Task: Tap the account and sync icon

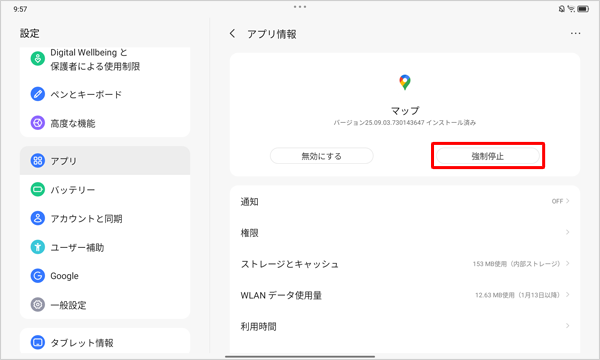Action: click(x=38, y=218)
